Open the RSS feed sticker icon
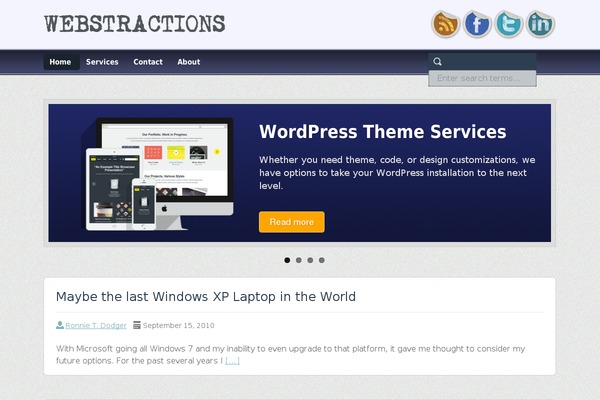 click(446, 24)
